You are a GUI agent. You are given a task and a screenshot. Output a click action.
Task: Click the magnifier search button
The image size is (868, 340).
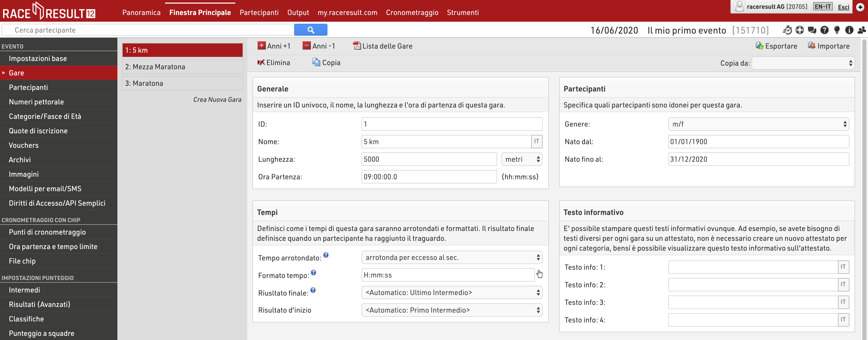click(x=311, y=30)
